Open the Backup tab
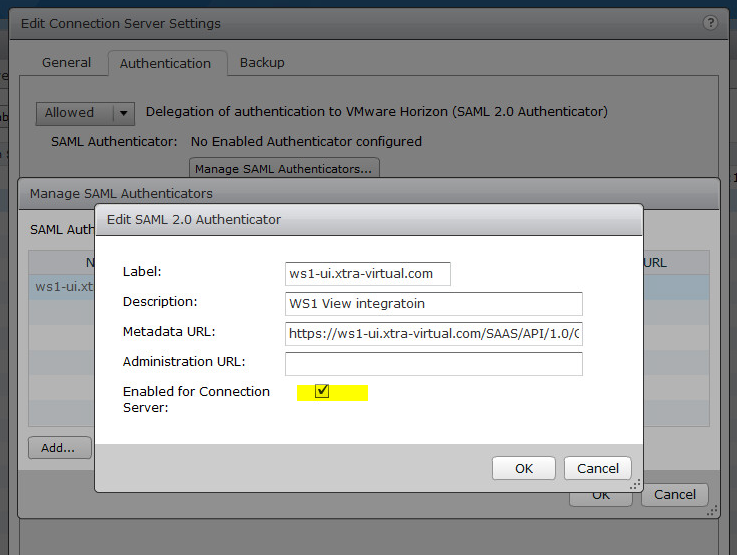 point(262,63)
